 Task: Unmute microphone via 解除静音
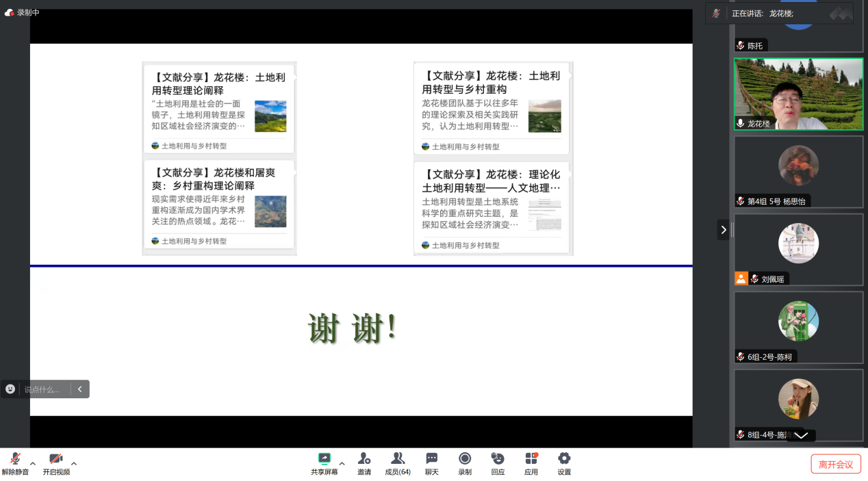pyautogui.click(x=15, y=458)
